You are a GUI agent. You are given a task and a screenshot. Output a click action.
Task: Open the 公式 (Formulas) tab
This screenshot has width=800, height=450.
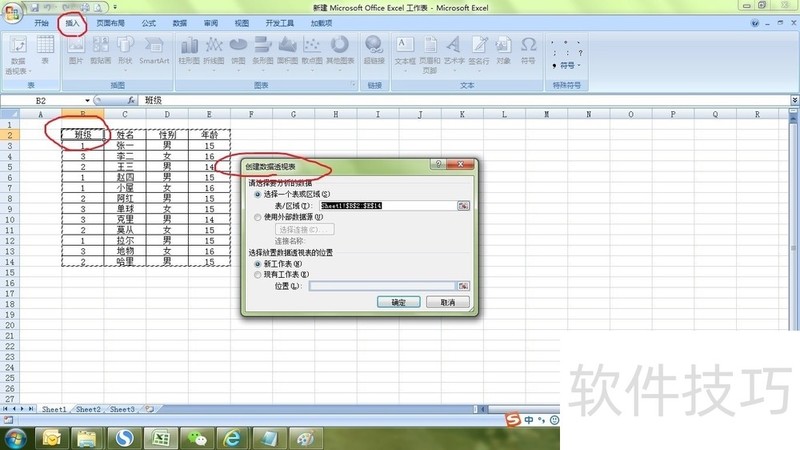(x=148, y=23)
